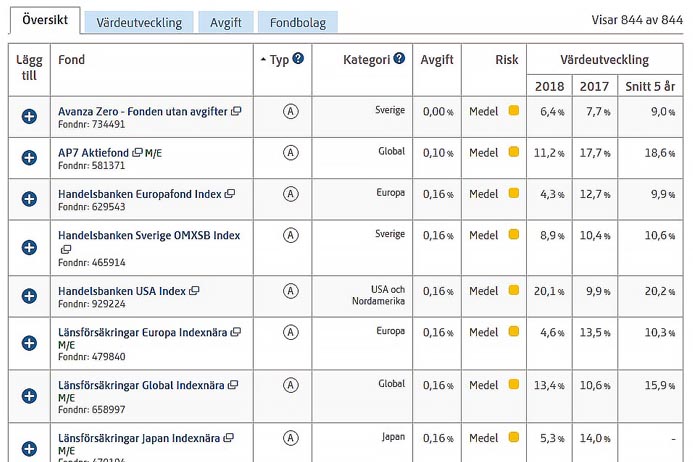Viewport: 693px width, 462px height.
Task: Open Länsförsäkringar Japan Indexnära new window icon
Action: click(x=228, y=438)
